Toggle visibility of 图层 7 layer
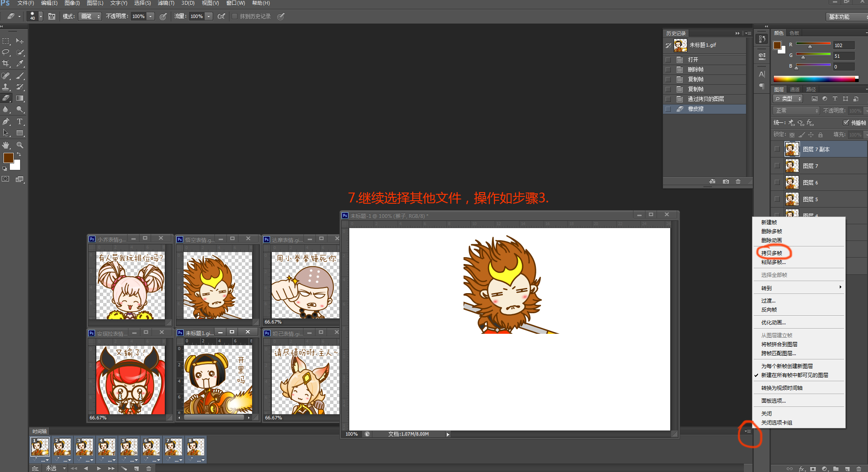 777,166
